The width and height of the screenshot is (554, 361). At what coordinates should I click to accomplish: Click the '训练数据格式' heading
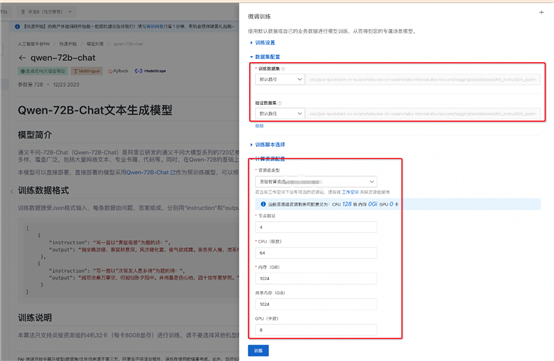tap(43, 191)
